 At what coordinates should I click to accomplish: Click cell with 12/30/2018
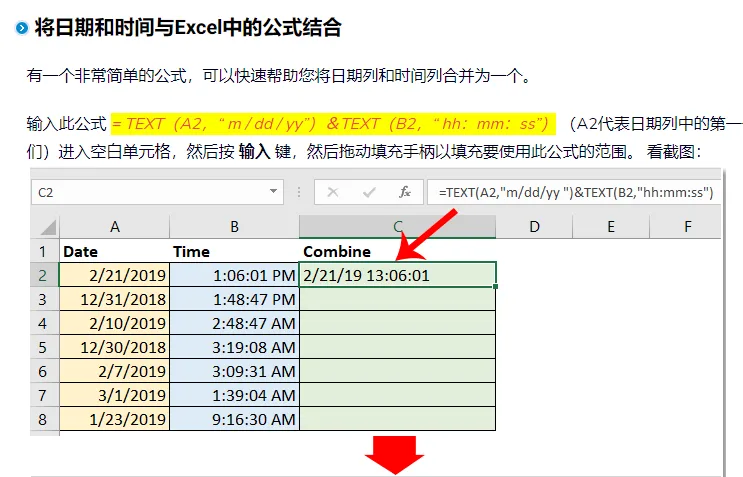114,347
